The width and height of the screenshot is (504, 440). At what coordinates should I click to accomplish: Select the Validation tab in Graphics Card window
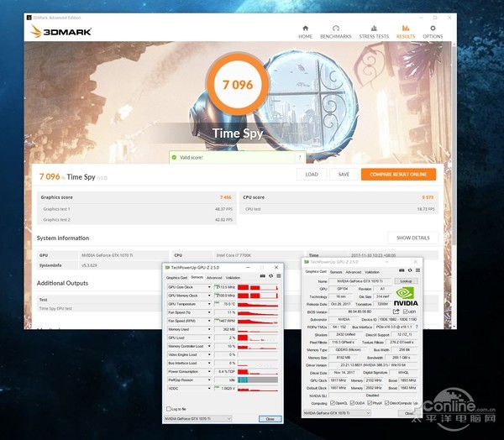373,272
